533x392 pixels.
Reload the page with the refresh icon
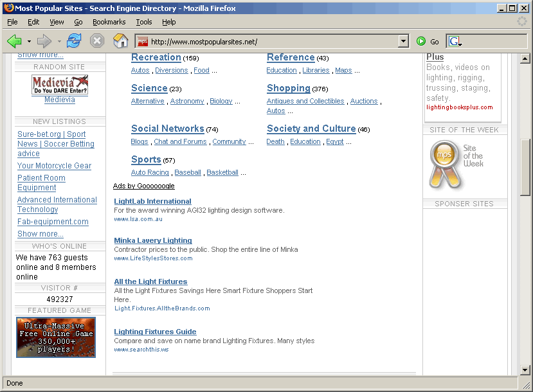coord(74,42)
